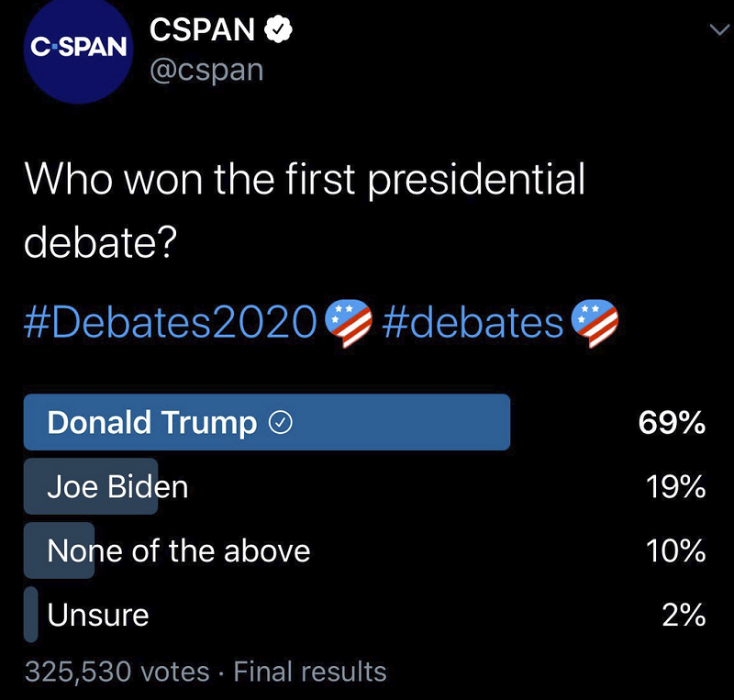Click flag speech-bubble emoji after #debates
This screenshot has height=700, width=734.
[x=595, y=324]
